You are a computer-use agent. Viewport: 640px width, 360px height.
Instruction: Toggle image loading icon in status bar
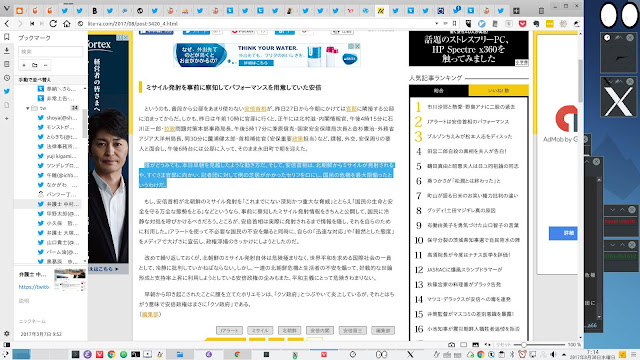pos(476,345)
